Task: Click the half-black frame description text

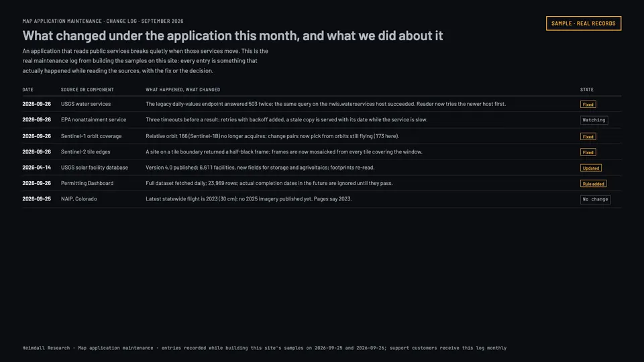Action: coord(284,152)
